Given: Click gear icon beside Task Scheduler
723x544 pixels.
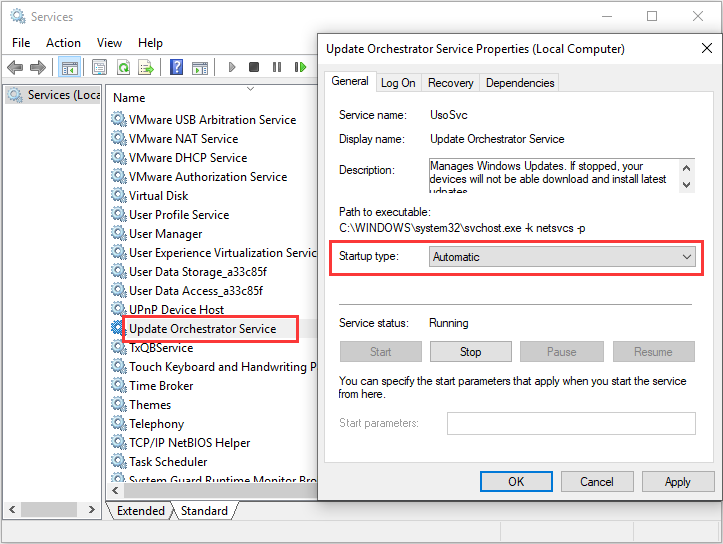Looking at the screenshot, I should (x=119, y=461).
